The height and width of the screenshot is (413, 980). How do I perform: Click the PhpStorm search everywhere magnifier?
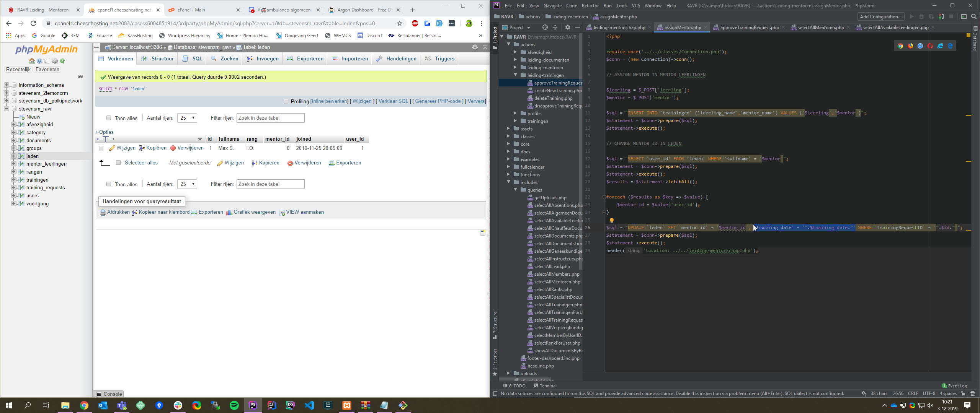[x=973, y=16]
